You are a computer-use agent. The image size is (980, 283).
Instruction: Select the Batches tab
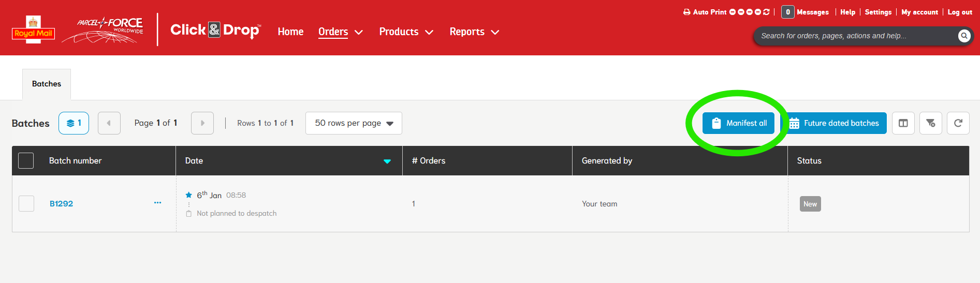47,84
